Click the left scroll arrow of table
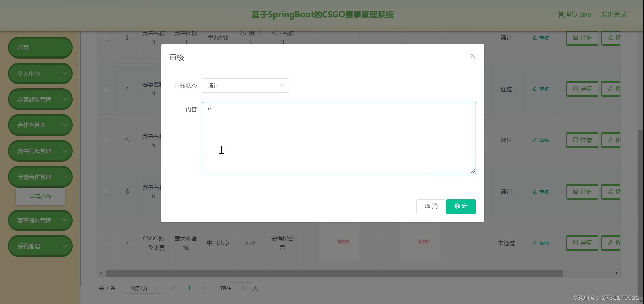Viewport: 644px width, 304px height. [101, 273]
